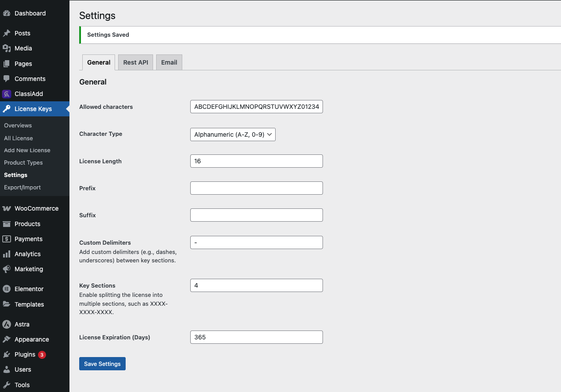Viewport: 561px width, 392px height.
Task: Select the Astra theme icon
Action: 7,324
